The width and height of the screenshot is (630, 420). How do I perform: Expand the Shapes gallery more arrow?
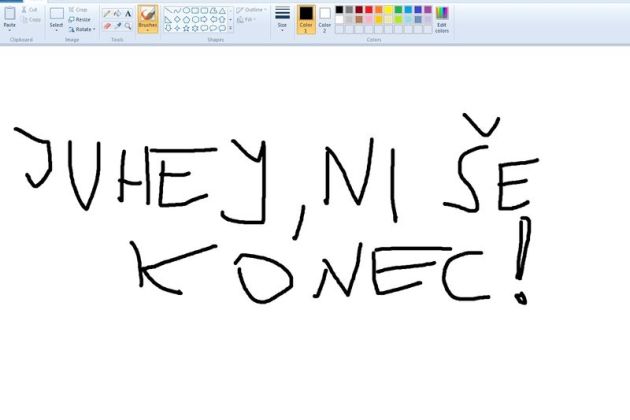click(x=231, y=29)
